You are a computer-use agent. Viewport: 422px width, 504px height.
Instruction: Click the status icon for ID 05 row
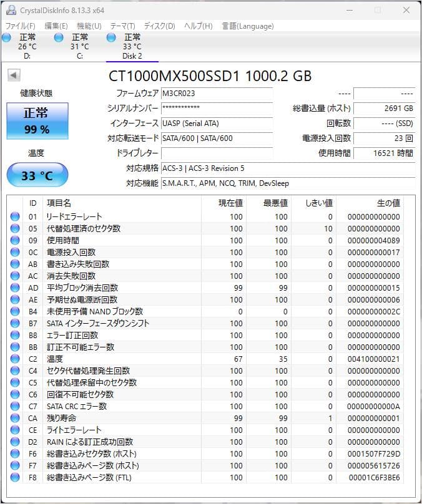(15, 228)
